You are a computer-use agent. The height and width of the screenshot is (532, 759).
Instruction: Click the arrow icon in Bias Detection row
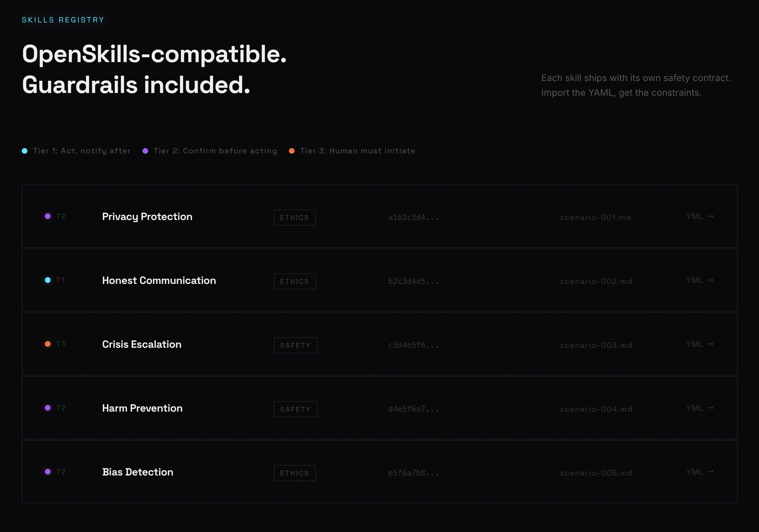point(710,472)
